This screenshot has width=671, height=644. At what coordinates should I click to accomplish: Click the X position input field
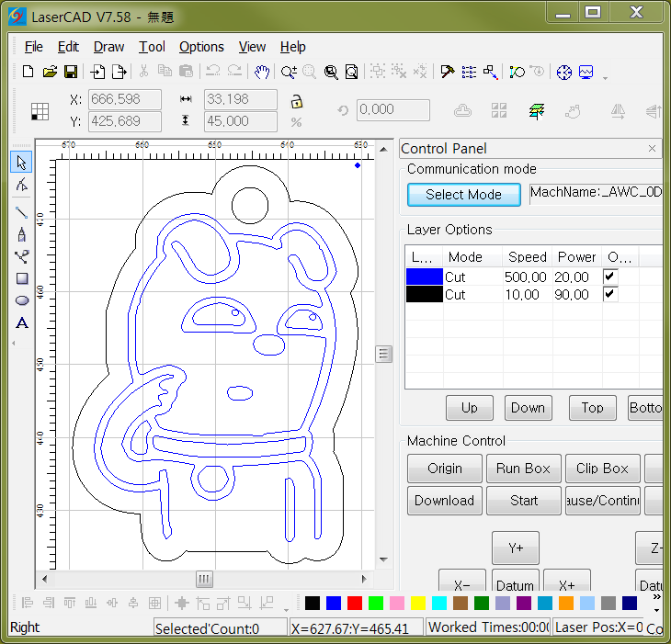coord(125,99)
